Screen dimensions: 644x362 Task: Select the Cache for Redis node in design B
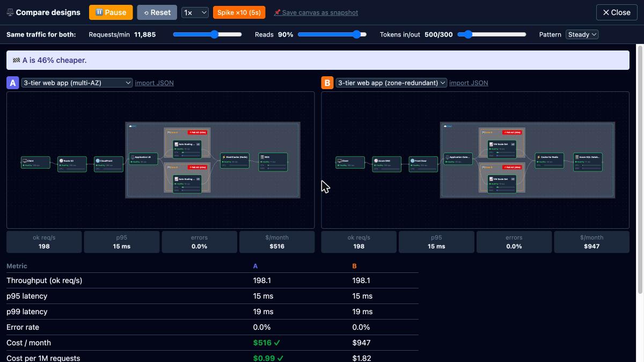[550, 161]
